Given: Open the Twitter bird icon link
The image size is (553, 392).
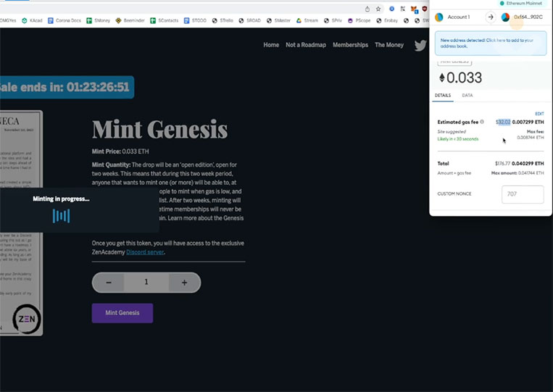Looking at the screenshot, I should click(x=420, y=45).
